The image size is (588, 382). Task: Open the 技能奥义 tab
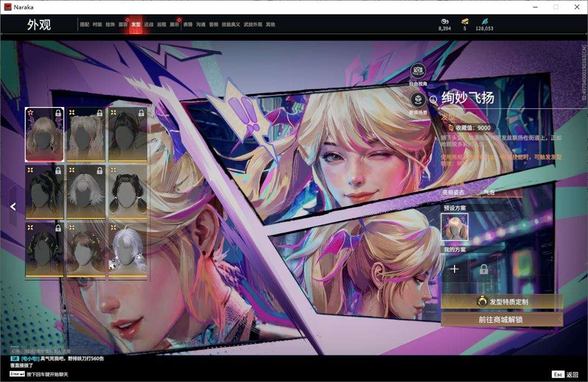[231, 24]
